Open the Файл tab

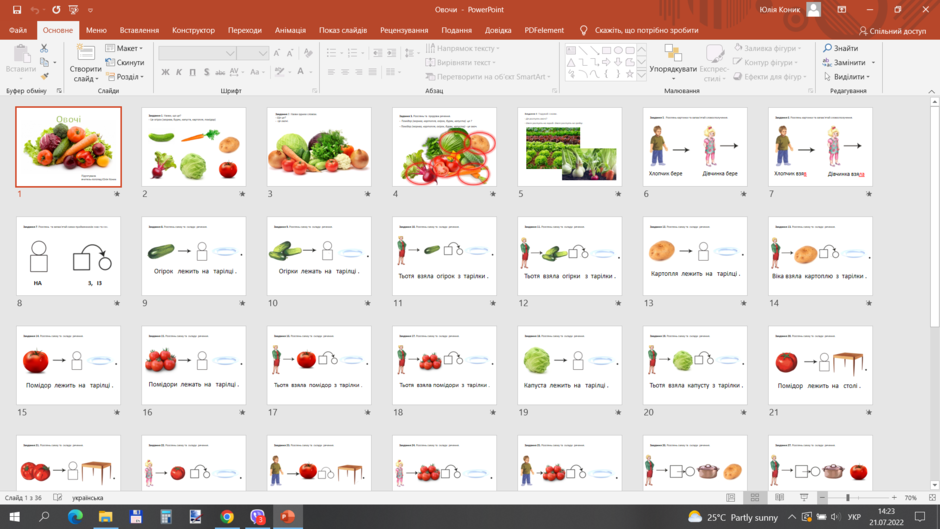[x=18, y=30]
